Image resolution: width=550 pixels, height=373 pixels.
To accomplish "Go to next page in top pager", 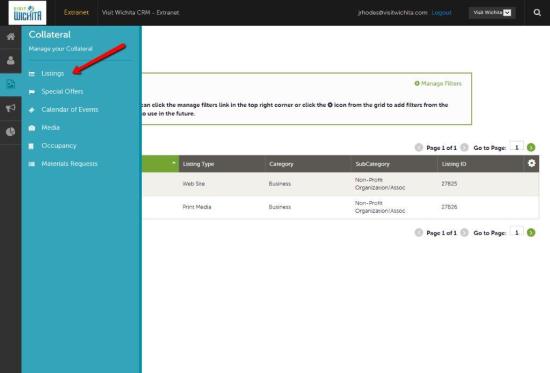I will 464,147.
